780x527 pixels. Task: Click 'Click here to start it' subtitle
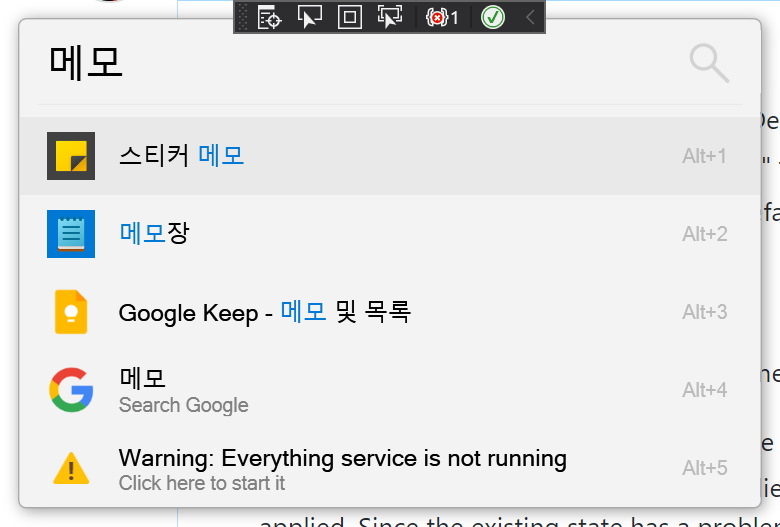pos(202,483)
